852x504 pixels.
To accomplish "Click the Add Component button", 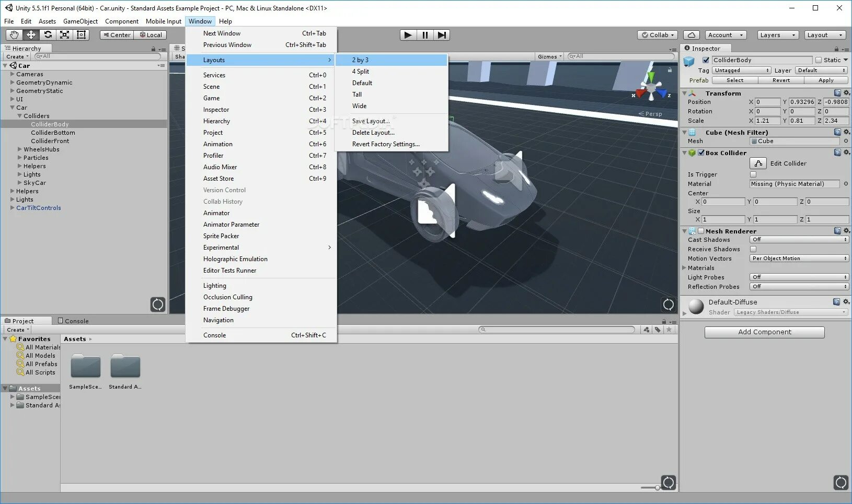I will point(765,332).
